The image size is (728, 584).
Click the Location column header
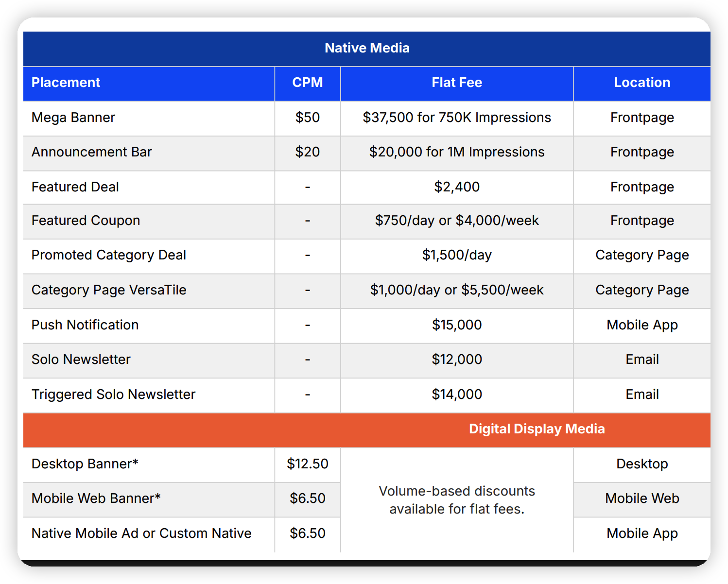[x=642, y=83]
